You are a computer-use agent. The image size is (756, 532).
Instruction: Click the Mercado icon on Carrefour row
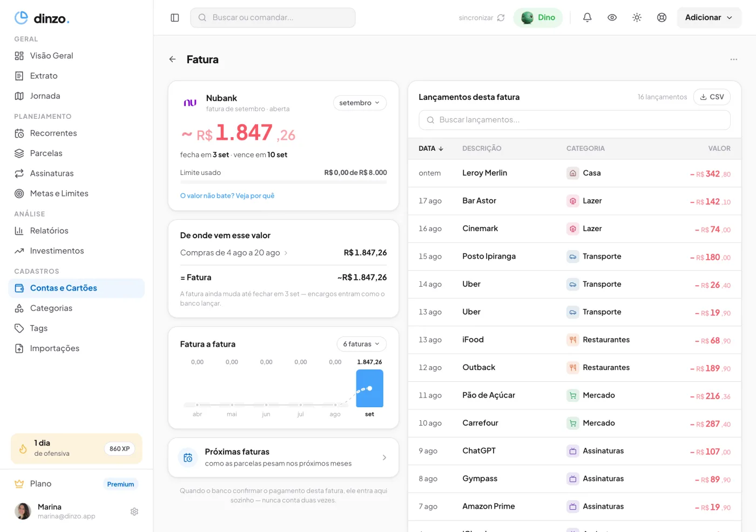pyautogui.click(x=573, y=423)
